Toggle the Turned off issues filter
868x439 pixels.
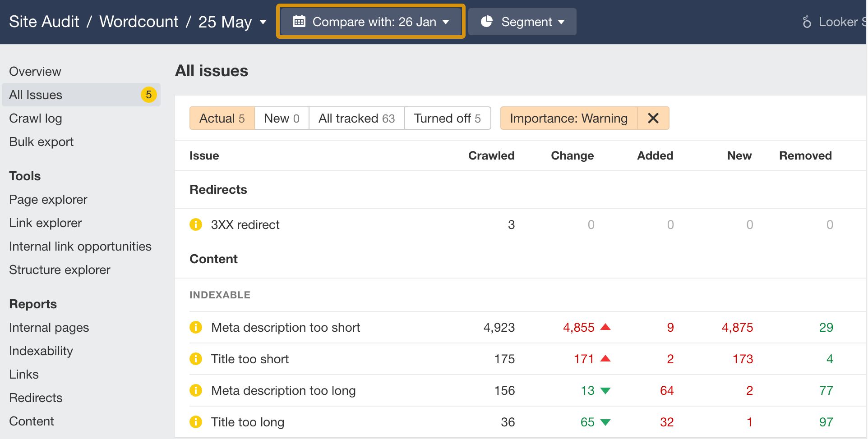[447, 118]
